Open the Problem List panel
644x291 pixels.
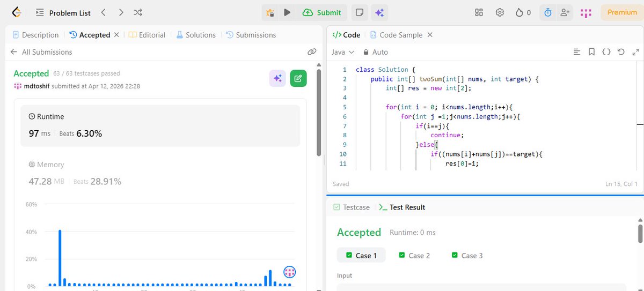(x=63, y=12)
